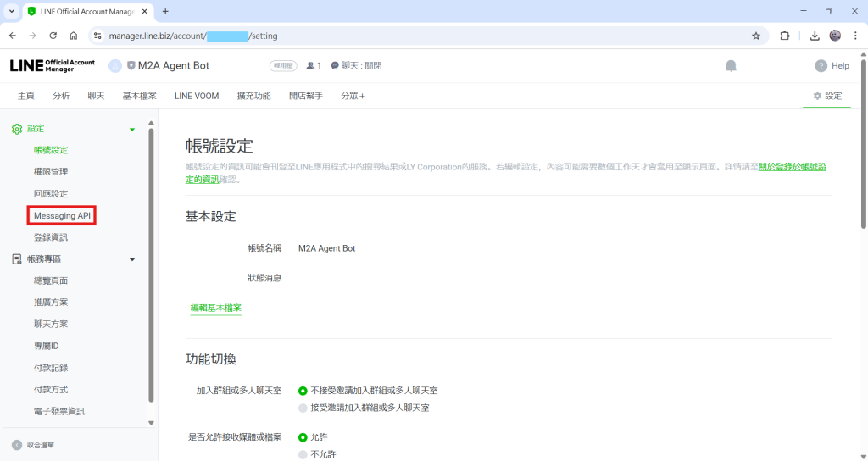Select 推廣方案 in sidebar
Image resolution: width=868 pixels, height=461 pixels.
tap(51, 303)
